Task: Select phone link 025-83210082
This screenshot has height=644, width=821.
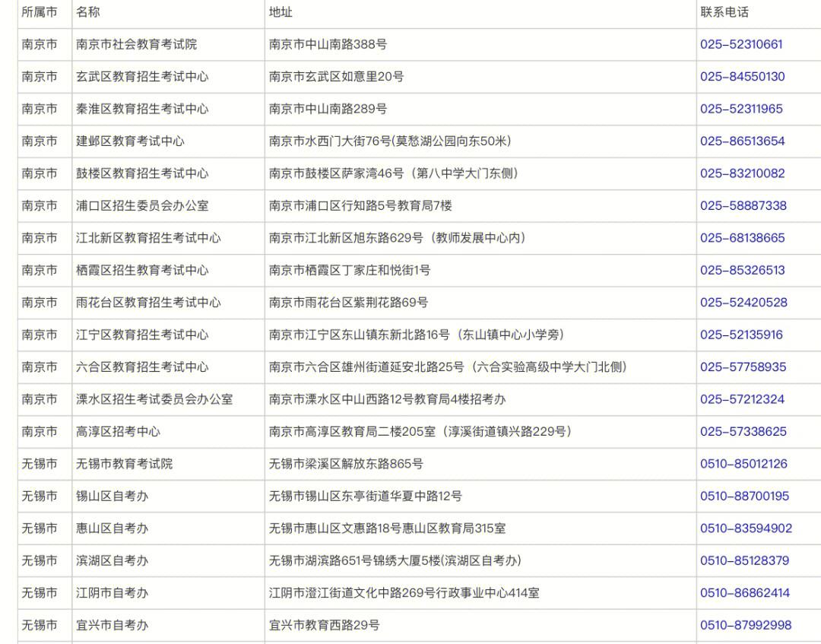Action: pos(742,173)
